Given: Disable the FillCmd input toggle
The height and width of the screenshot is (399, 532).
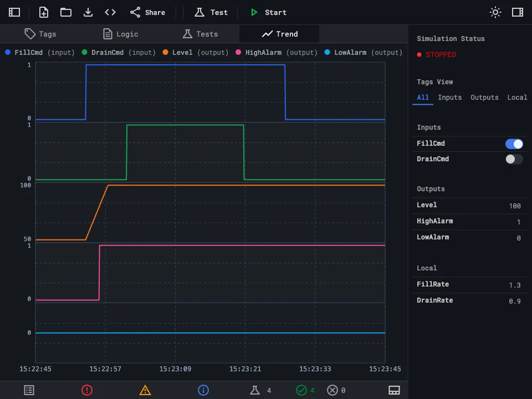Looking at the screenshot, I should click(x=514, y=144).
